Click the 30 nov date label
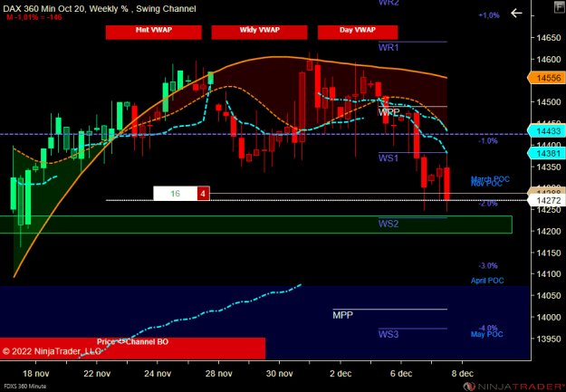 tap(280, 374)
